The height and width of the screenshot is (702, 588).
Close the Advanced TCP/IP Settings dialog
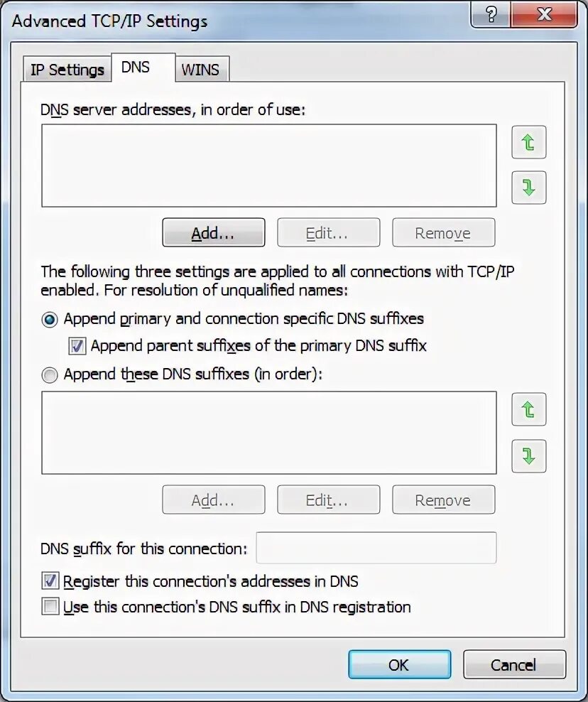coord(544,14)
